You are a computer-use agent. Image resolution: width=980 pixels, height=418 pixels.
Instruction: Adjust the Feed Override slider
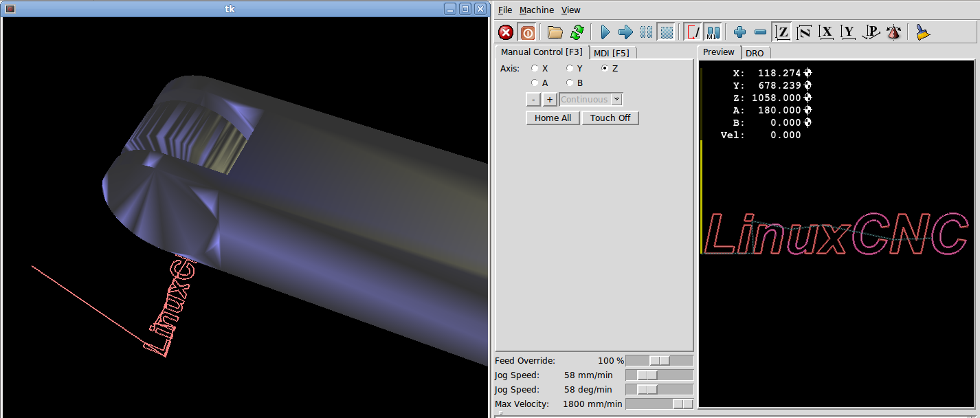(660, 361)
